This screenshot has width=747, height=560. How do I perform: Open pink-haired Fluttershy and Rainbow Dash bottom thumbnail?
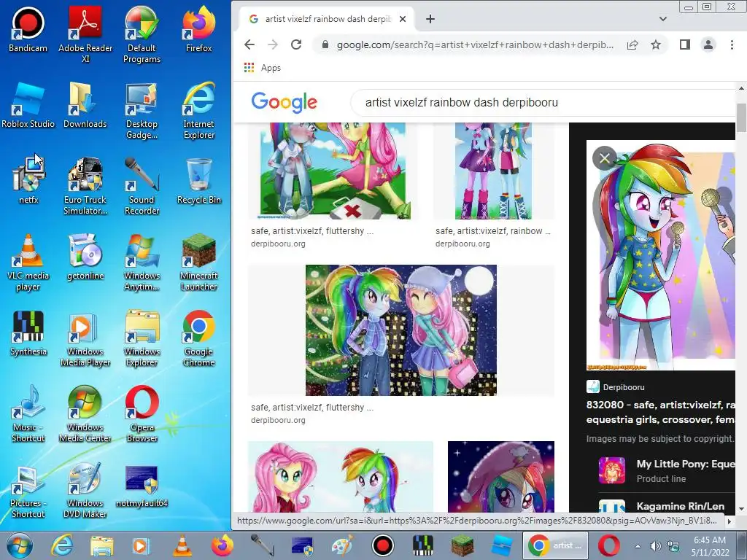[x=340, y=477]
